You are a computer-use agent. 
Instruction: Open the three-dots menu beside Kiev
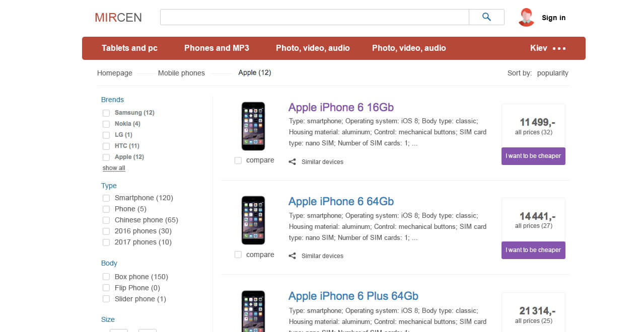click(559, 49)
